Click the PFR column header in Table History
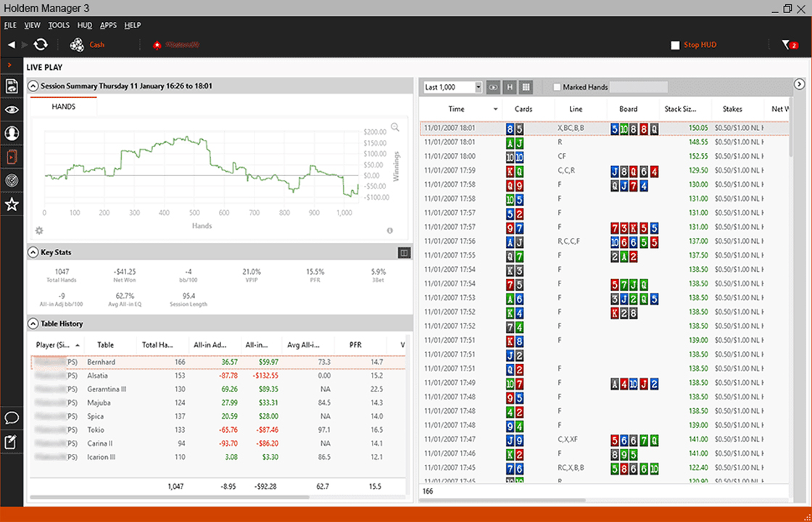 355,345
